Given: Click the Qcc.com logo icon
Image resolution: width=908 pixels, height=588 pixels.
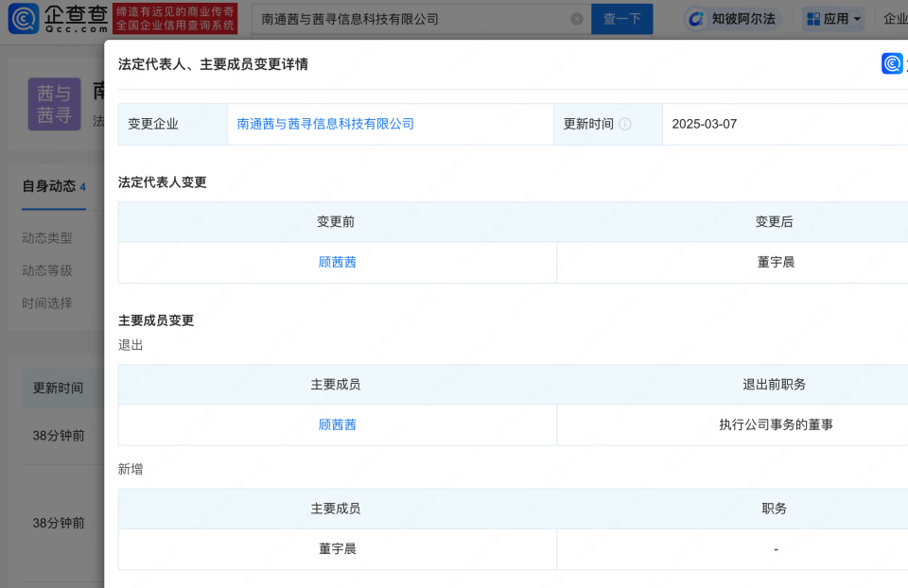Looking at the screenshot, I should 23,19.
